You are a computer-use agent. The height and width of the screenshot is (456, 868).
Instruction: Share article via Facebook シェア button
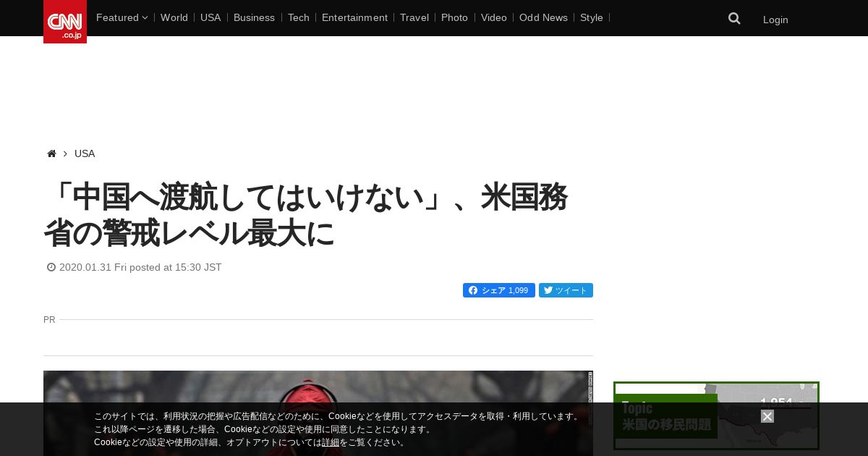499,290
